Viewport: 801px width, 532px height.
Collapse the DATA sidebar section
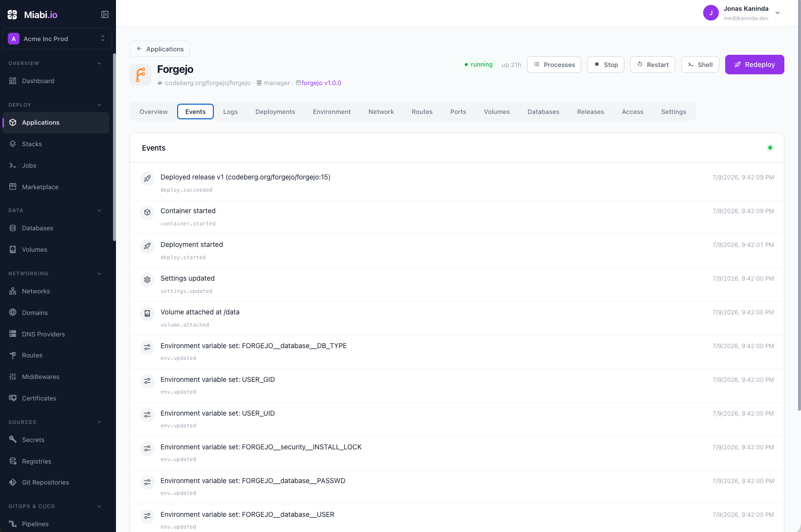(99, 210)
